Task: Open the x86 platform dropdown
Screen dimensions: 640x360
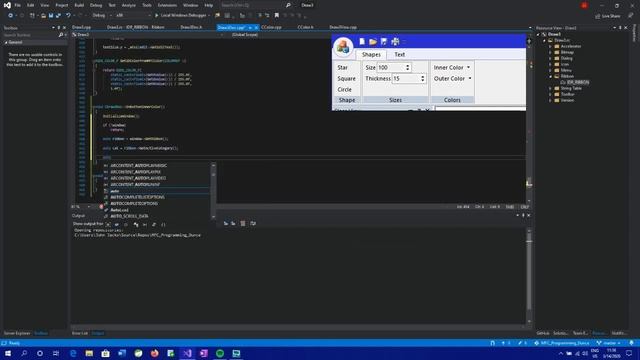Action: [133, 16]
